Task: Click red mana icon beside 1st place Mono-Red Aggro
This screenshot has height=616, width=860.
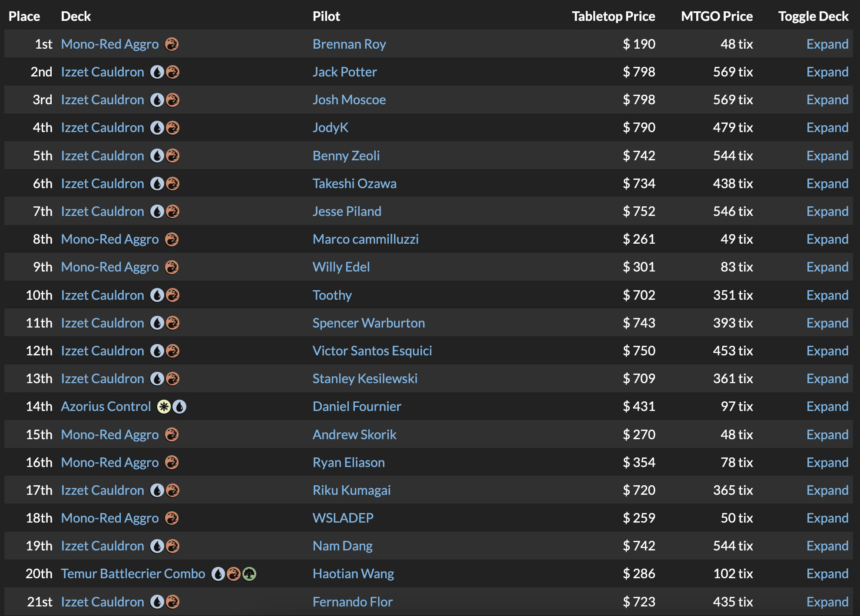Action: [172, 44]
